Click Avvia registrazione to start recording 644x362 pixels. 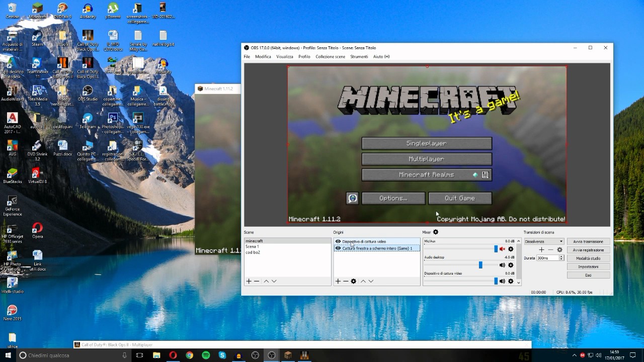588,250
